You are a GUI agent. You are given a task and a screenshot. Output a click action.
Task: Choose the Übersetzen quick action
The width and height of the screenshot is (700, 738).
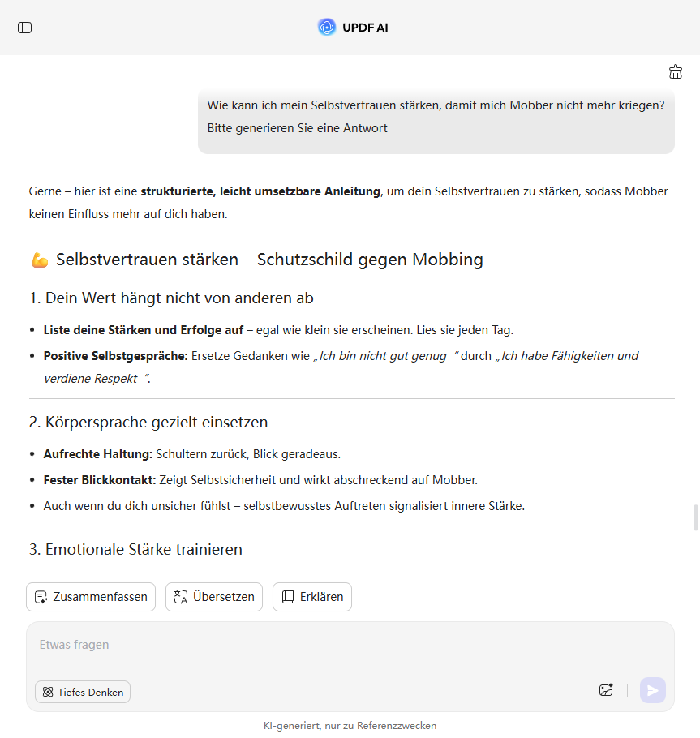[214, 597]
